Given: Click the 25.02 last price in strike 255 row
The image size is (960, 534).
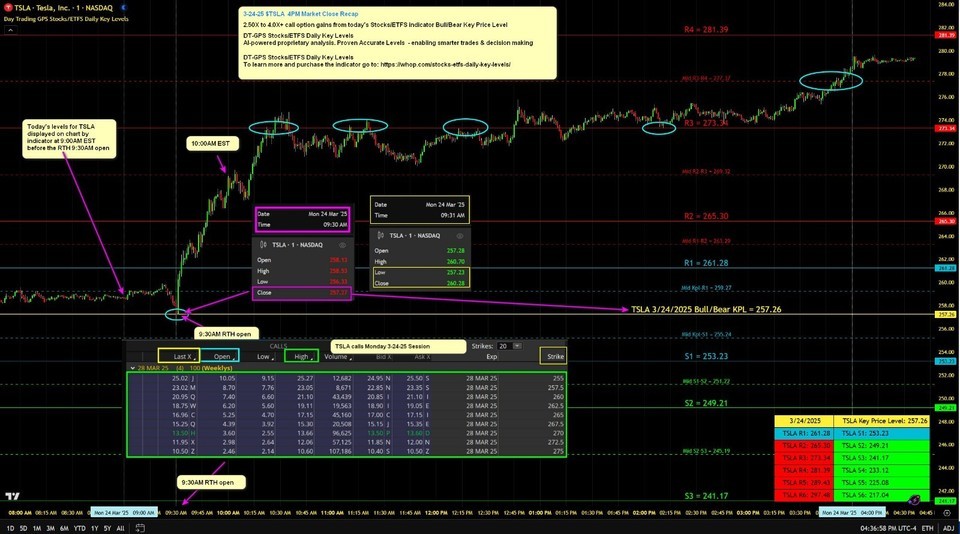Looking at the screenshot, I should click(x=181, y=378).
